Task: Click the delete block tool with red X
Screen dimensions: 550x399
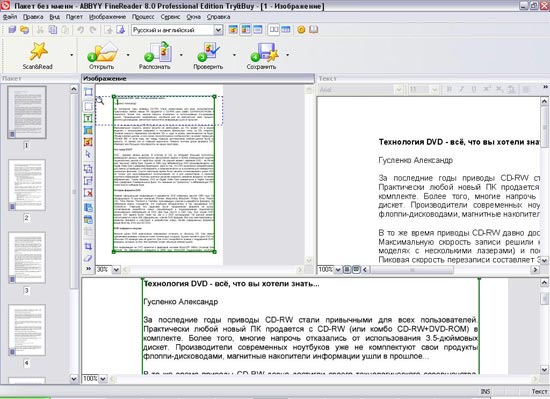Action: [x=88, y=192]
